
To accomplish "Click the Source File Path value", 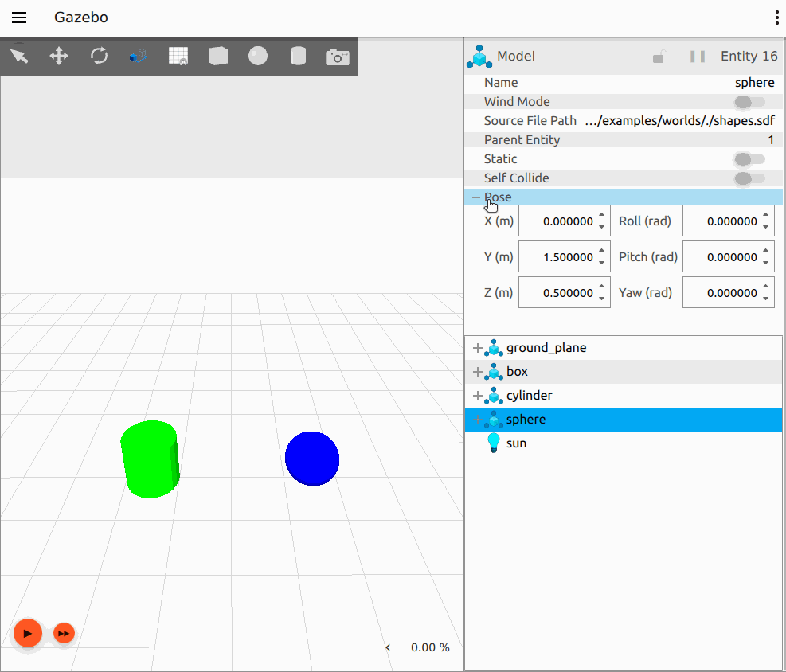I will (680, 121).
